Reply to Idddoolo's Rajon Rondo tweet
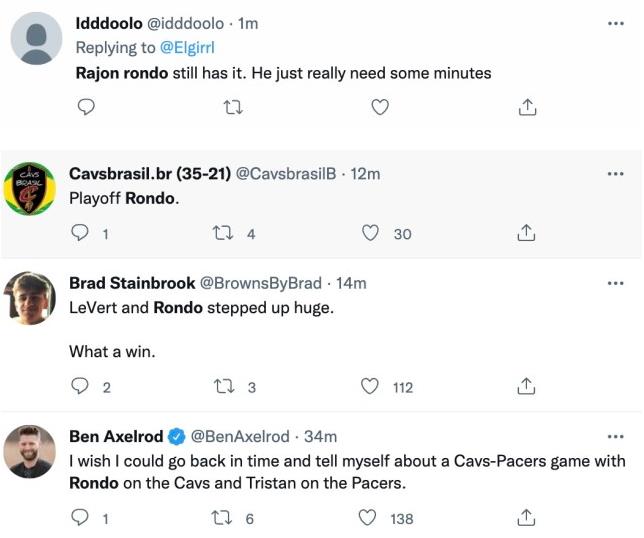The width and height of the screenshot is (644, 538). tap(86, 108)
